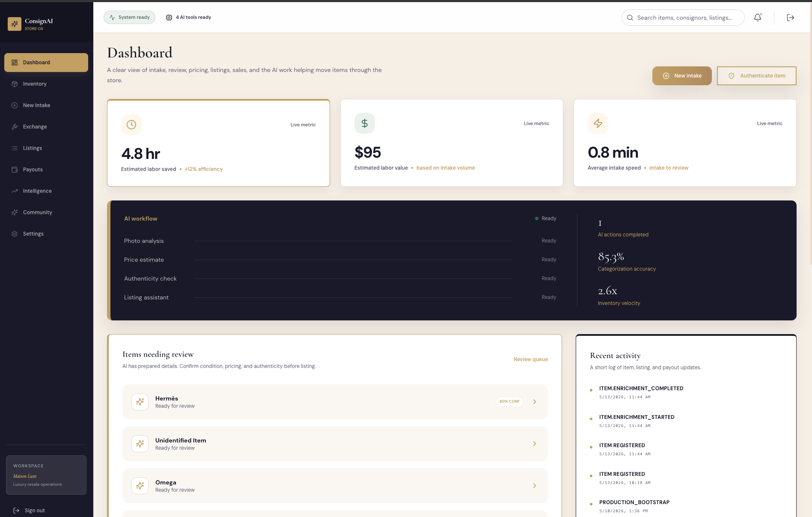This screenshot has height=517, width=812.
Task: Click the Maison Luxe workspace card
Action: point(46,475)
